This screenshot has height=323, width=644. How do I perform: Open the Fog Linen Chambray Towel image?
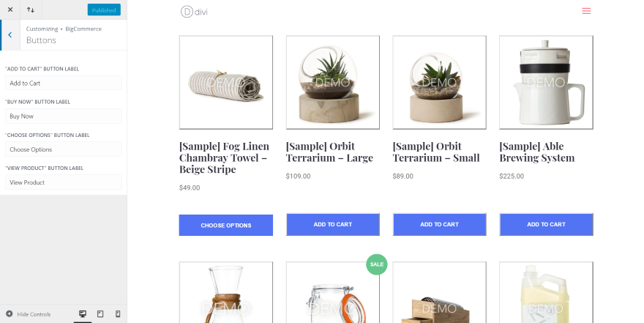coord(226,83)
